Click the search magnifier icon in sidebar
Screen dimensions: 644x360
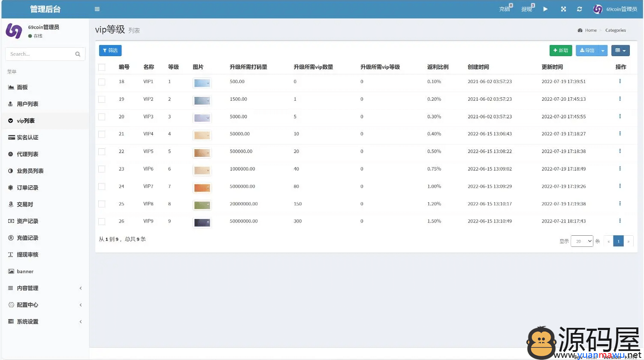(x=78, y=54)
